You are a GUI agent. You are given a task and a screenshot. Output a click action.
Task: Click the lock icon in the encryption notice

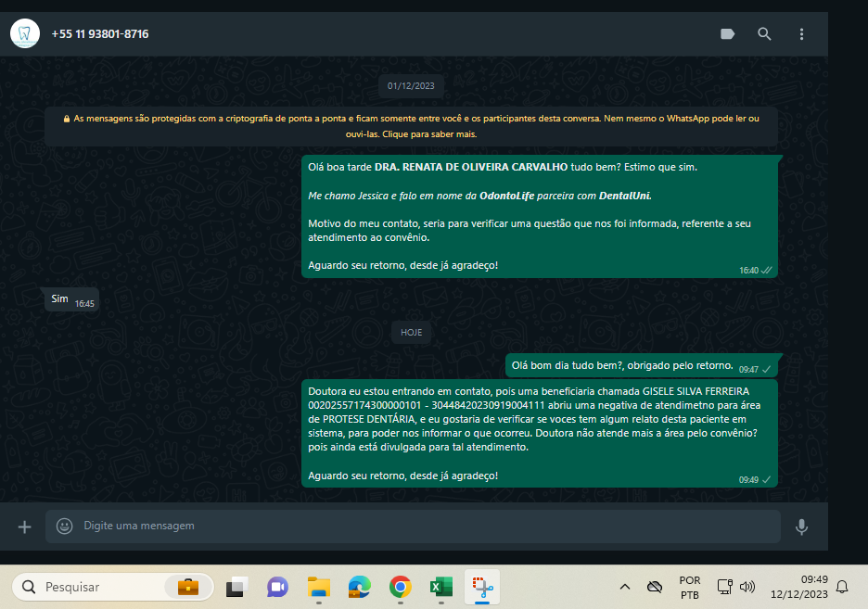point(67,119)
